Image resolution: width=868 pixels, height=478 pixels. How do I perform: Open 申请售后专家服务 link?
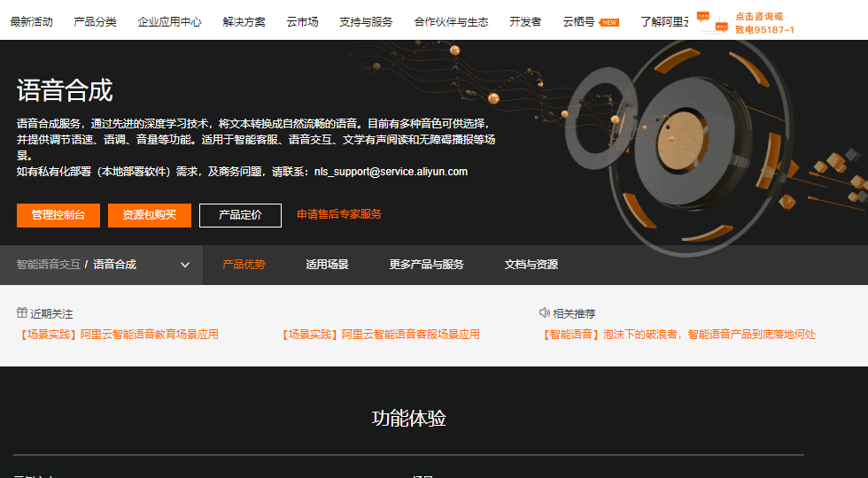(339, 214)
